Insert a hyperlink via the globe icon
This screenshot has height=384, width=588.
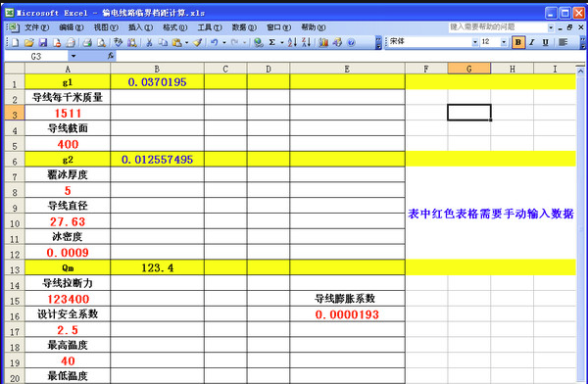(258, 42)
